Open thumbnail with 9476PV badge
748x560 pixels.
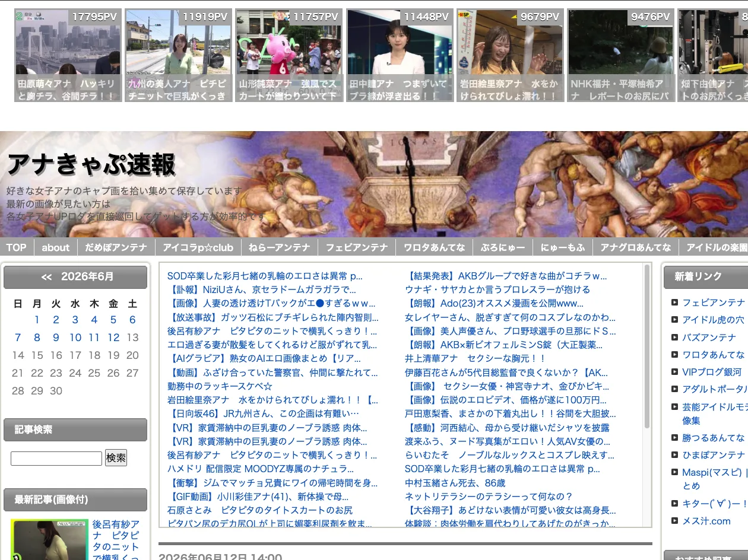[x=620, y=55]
